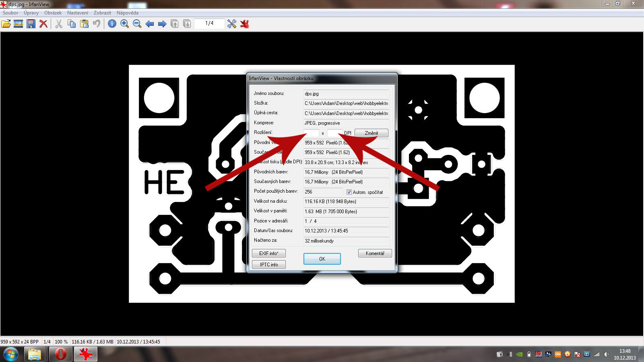Zoom out with the minus magnifier icon
This screenshot has height=362, width=644.
[x=137, y=24]
